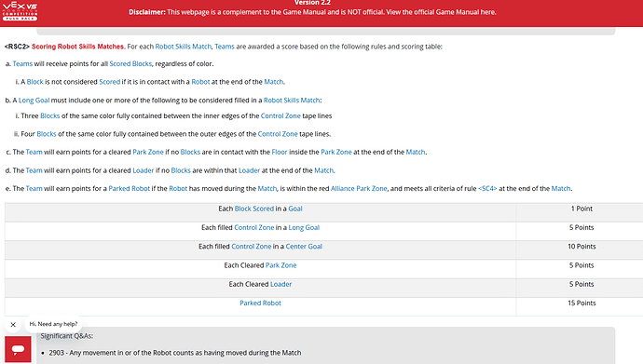Open 'Block Scored' link in scoring table
Screen dimensions: 643x364
click(x=253, y=209)
